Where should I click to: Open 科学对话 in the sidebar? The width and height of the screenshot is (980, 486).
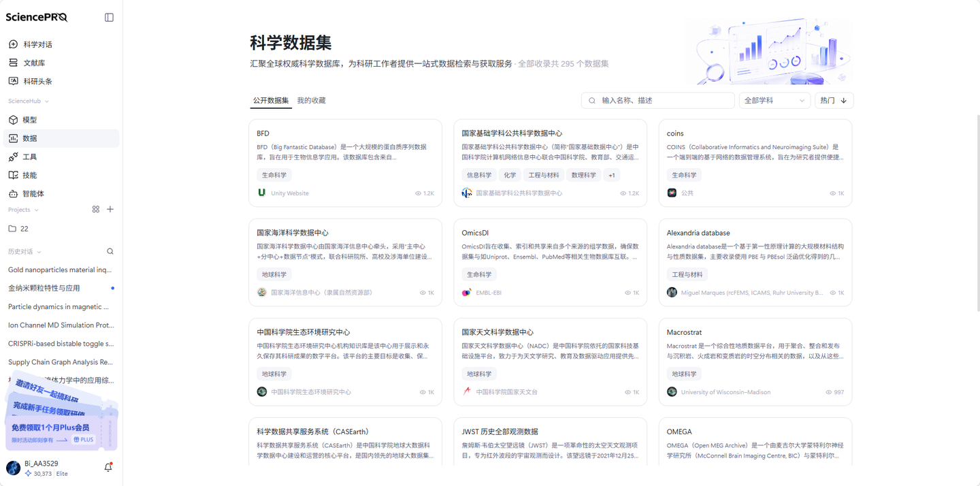pyautogui.click(x=61, y=44)
